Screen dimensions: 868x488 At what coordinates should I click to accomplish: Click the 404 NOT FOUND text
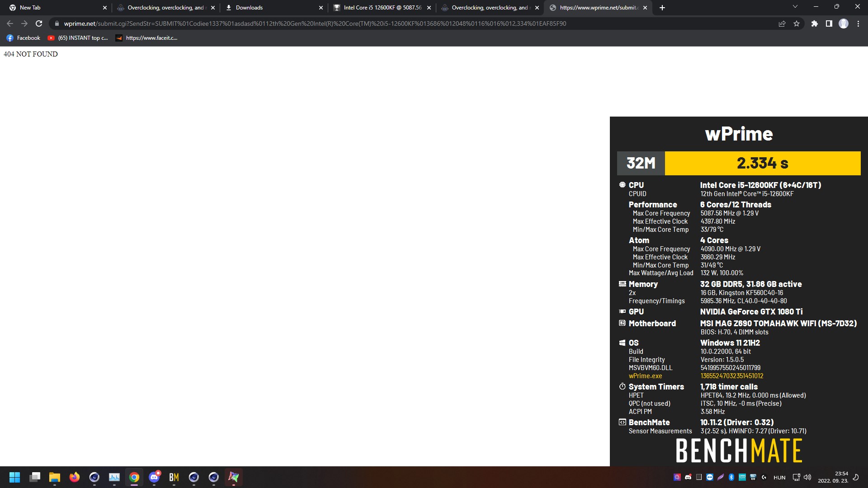click(x=31, y=54)
